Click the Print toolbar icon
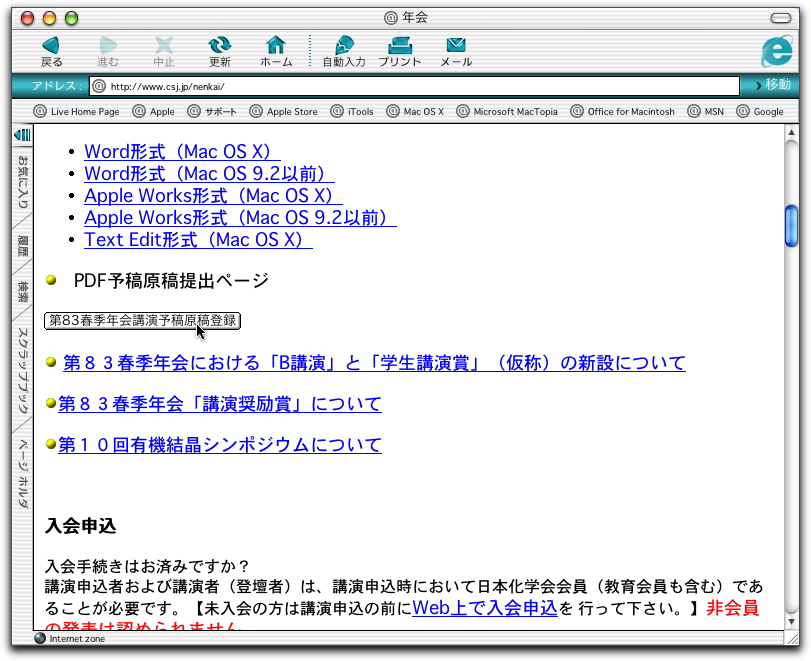The height and width of the screenshot is (661, 811). [x=400, y=46]
